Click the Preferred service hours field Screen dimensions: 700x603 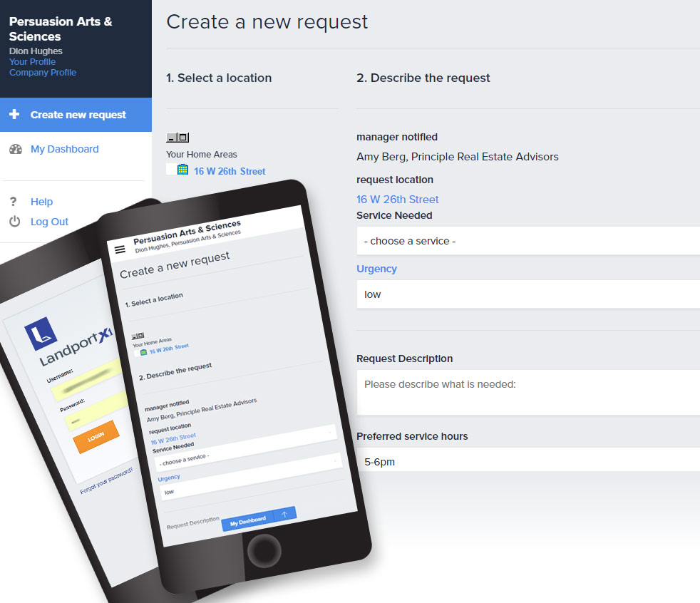coord(528,460)
